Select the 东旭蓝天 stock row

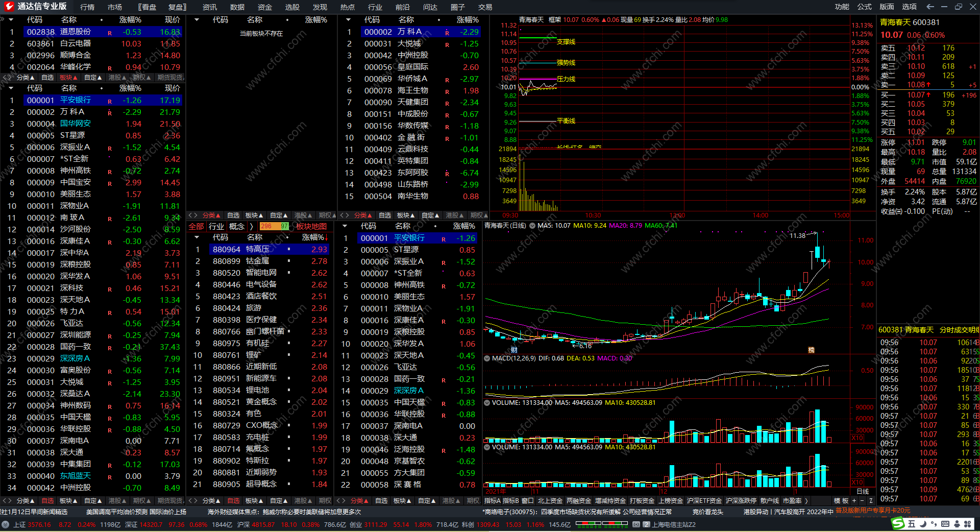pos(92,476)
